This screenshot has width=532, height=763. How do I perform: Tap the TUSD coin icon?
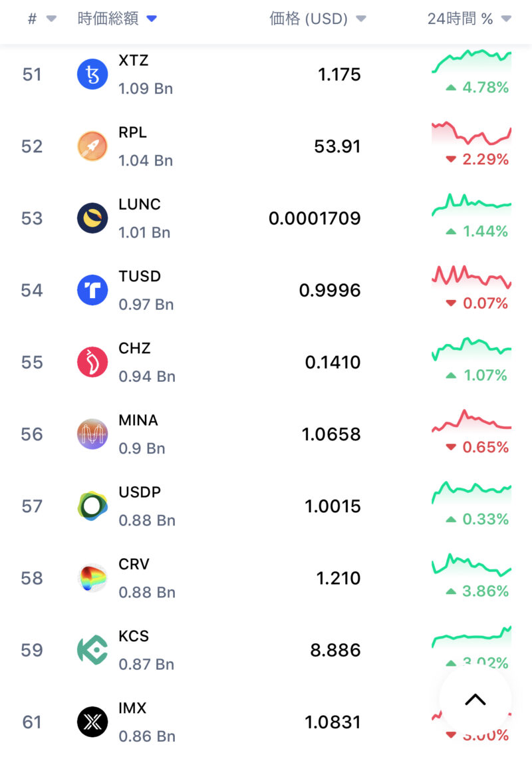click(x=92, y=290)
